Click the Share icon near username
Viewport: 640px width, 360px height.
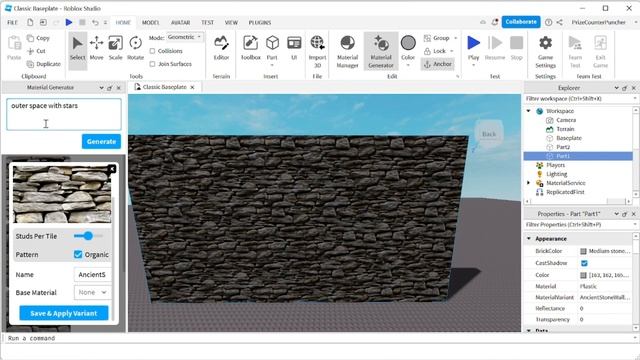560,22
